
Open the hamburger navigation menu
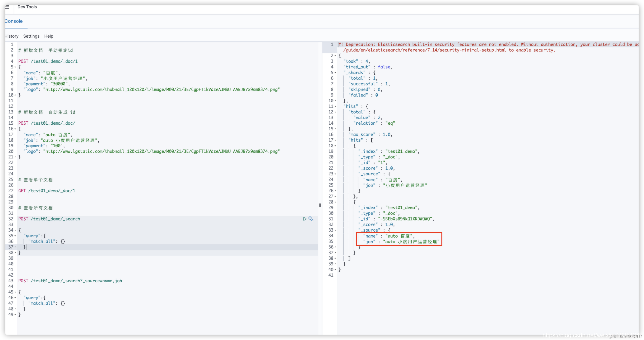point(7,7)
